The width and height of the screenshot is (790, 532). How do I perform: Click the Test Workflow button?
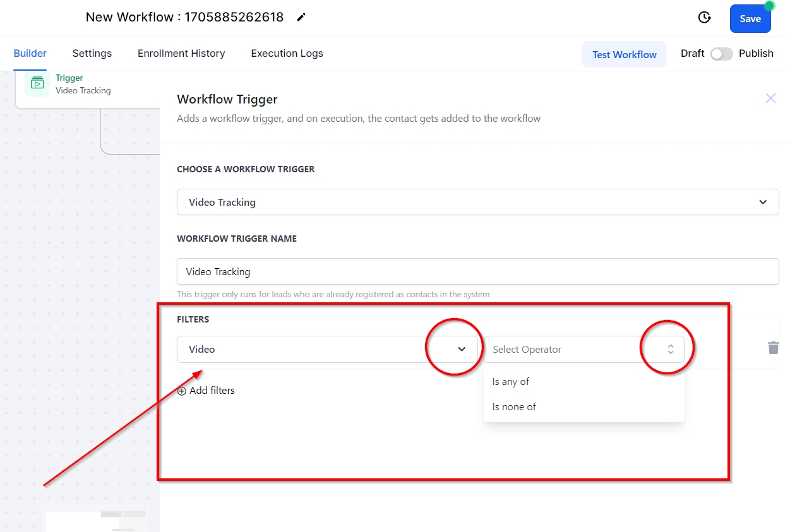(624, 54)
